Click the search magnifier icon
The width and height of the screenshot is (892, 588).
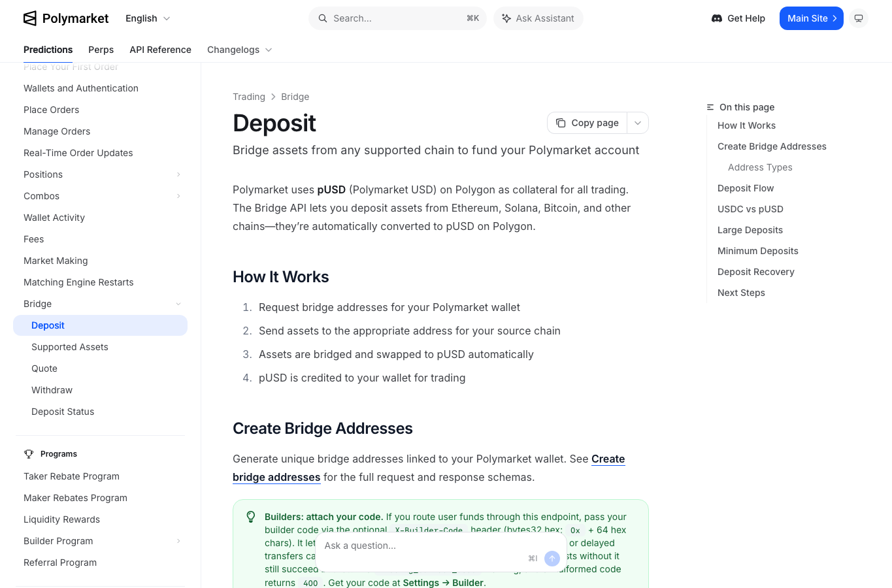coord(323,18)
